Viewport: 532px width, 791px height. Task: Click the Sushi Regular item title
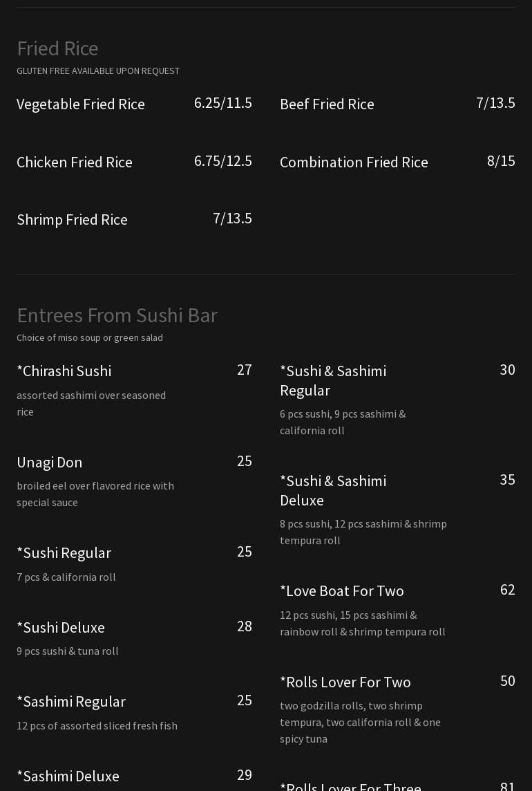pyautogui.click(x=64, y=552)
